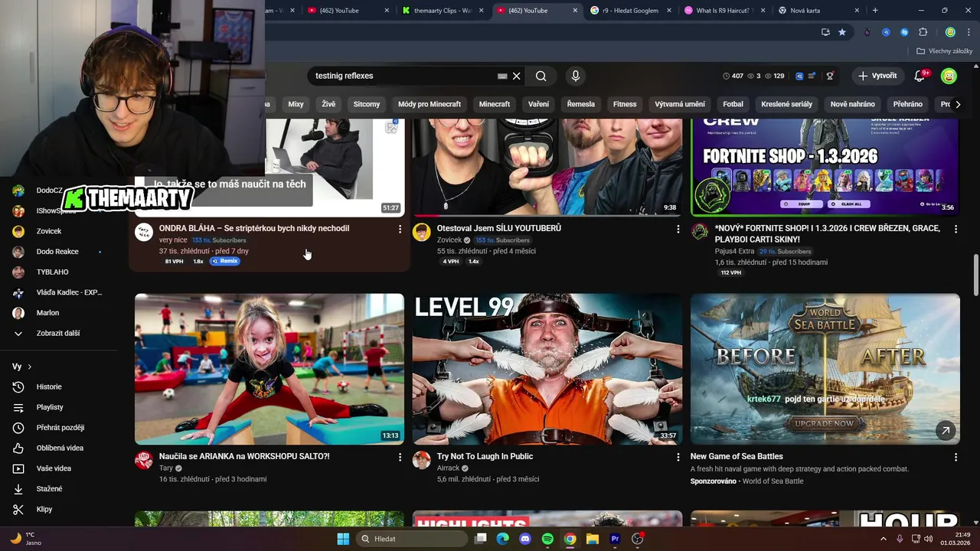The width and height of the screenshot is (980, 551).
Task: Select the 'Módy pro Minecraft' filter chip
Action: pyautogui.click(x=430, y=104)
